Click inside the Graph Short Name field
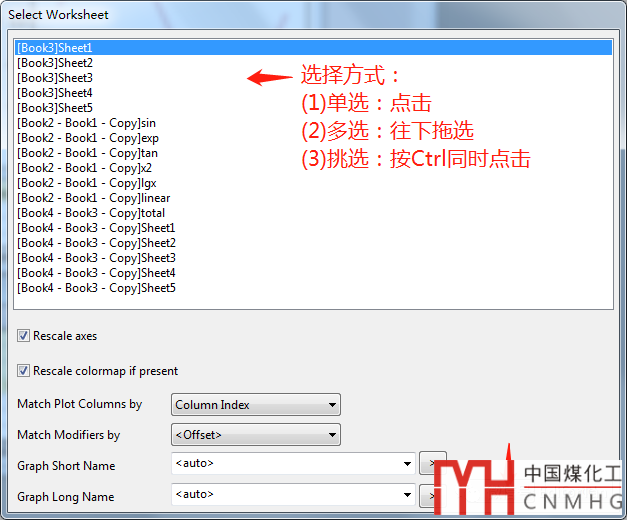Viewport: 627px width, 520px height. [x=285, y=464]
